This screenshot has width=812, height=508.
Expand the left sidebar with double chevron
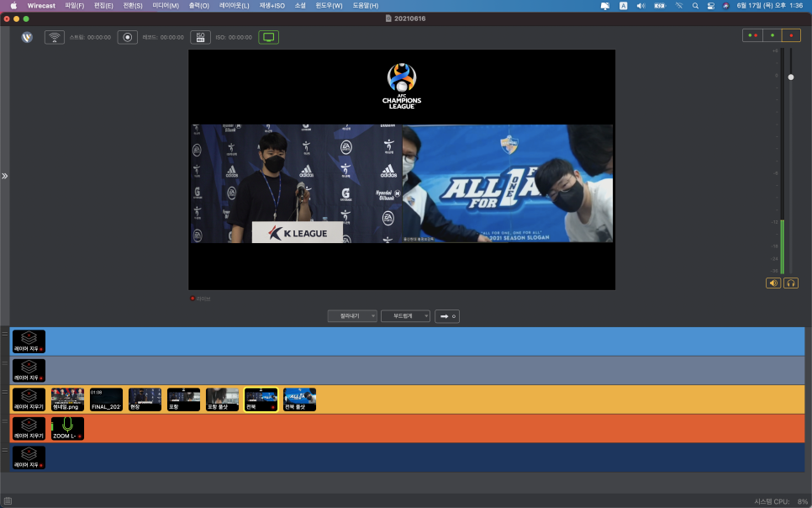pos(5,176)
